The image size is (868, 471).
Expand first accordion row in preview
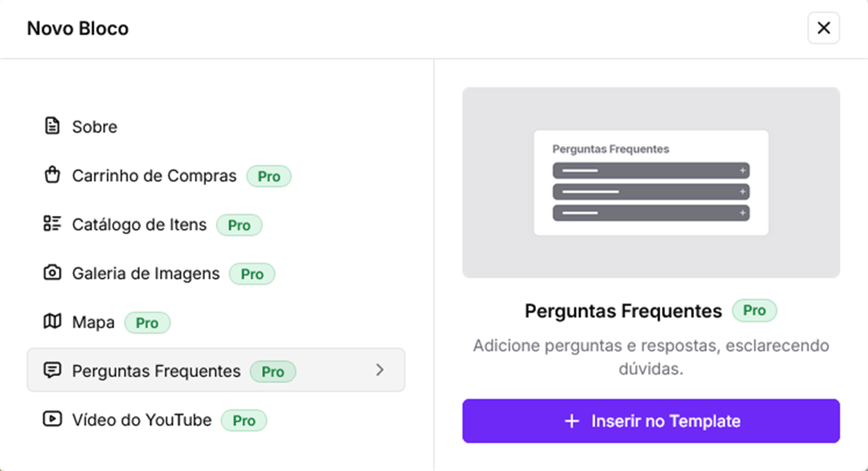click(x=742, y=171)
